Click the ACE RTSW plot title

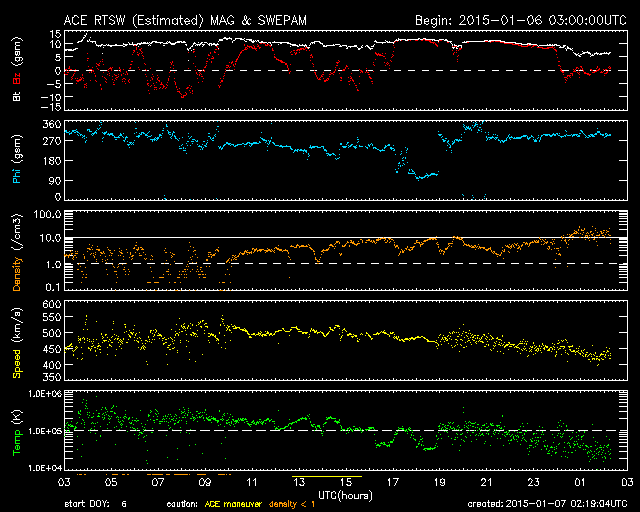tap(185, 20)
